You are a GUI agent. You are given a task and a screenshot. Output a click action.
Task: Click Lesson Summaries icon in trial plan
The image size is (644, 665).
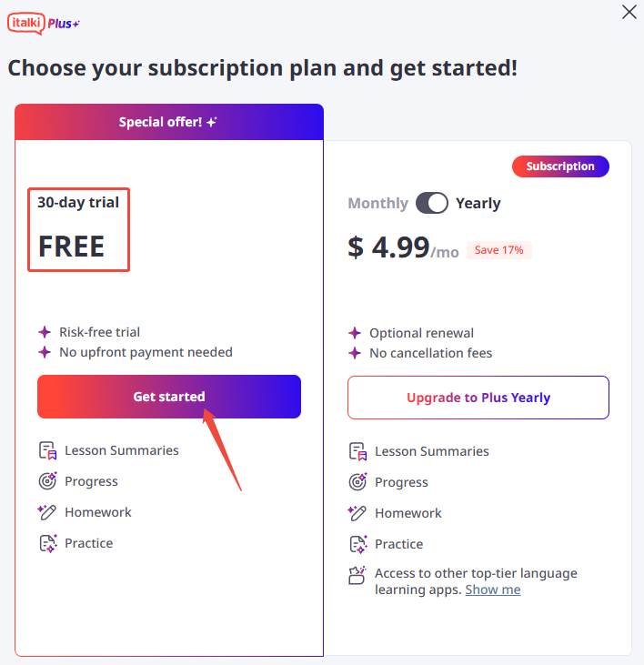(47, 450)
